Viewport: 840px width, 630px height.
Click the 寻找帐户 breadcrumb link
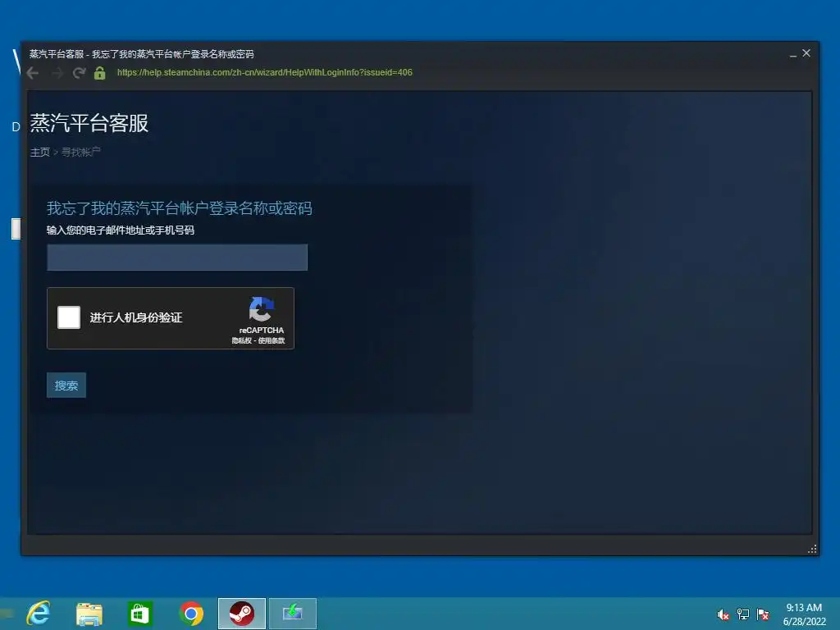80,152
